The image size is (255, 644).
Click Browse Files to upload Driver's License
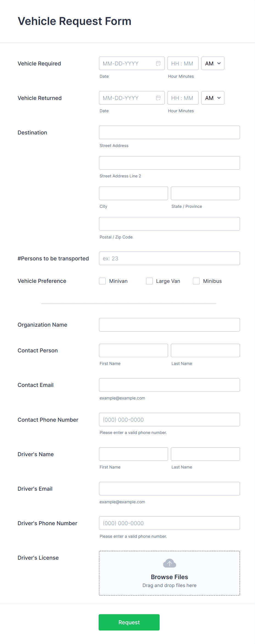pyautogui.click(x=169, y=577)
